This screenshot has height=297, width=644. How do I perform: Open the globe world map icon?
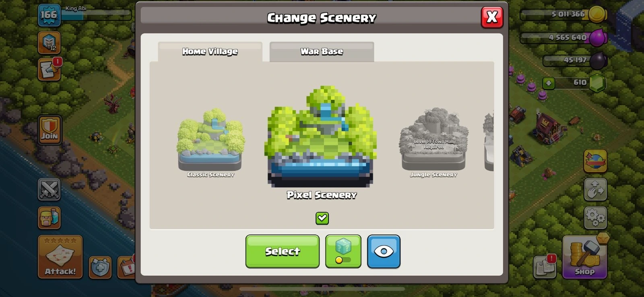[595, 161]
